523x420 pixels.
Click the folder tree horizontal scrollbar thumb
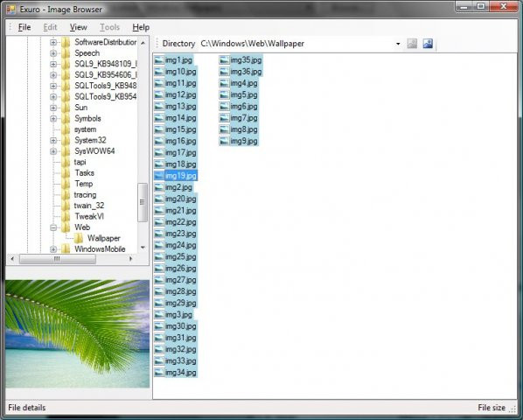(58, 258)
